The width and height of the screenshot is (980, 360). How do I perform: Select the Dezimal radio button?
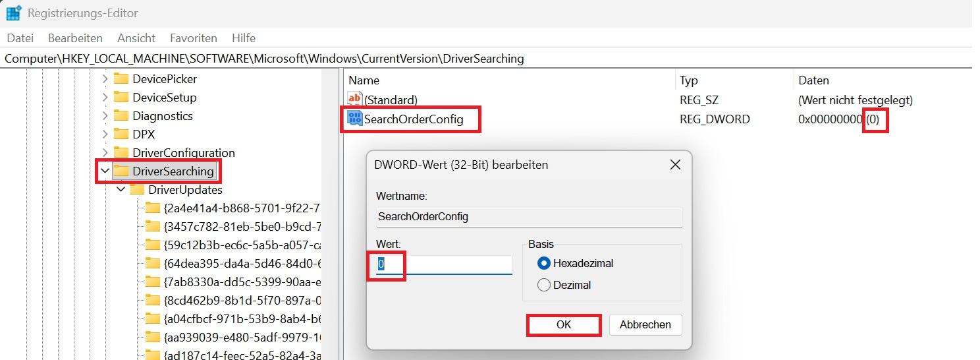pyautogui.click(x=544, y=285)
